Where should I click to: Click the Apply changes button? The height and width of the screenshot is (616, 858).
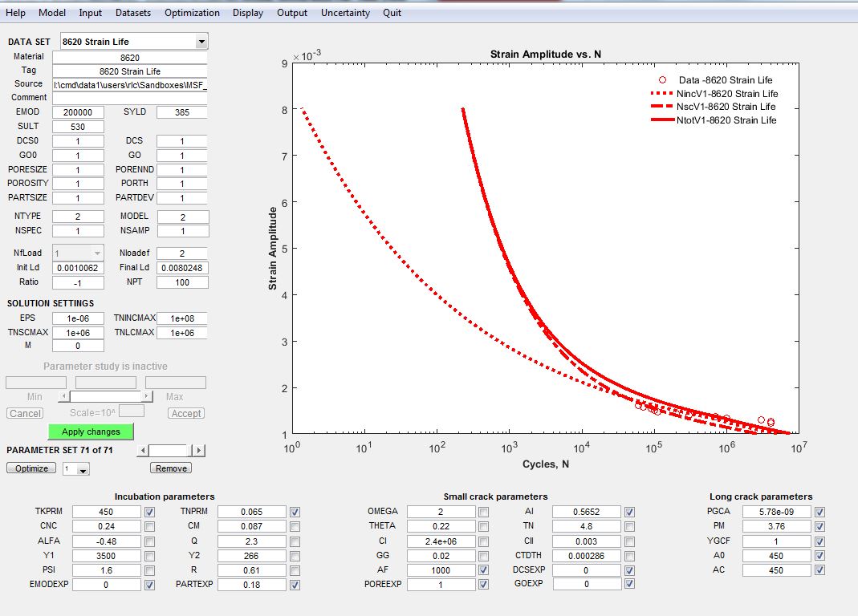point(91,432)
